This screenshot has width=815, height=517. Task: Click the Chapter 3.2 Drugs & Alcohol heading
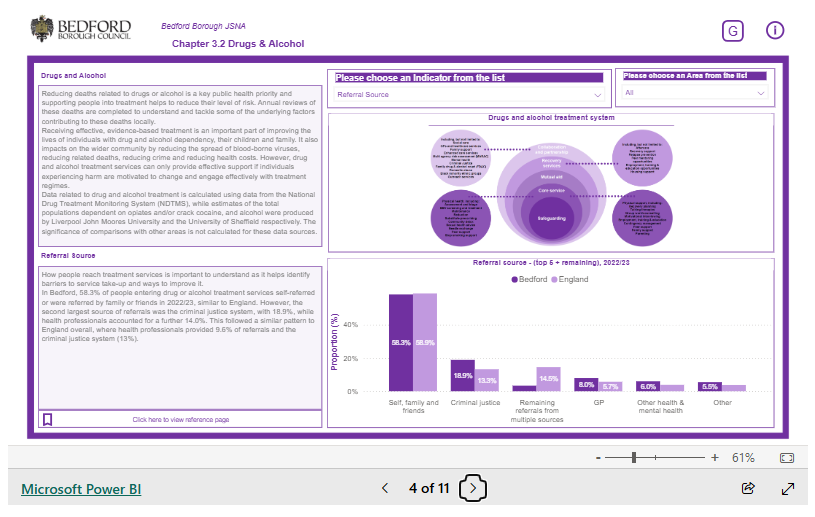pos(238,44)
